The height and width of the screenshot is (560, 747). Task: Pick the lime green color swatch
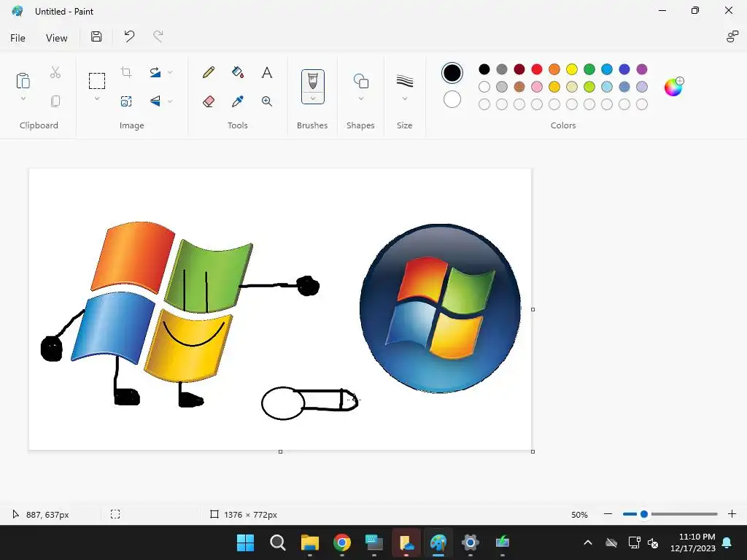tap(589, 87)
